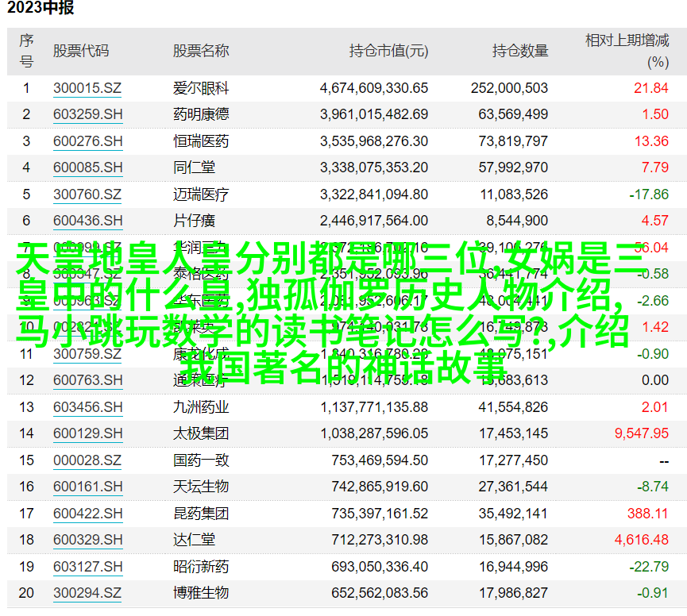Viewport: 687px width, 616px height.
Task: Select market value '3,338,075,353.20'
Action: pyautogui.click(x=374, y=167)
